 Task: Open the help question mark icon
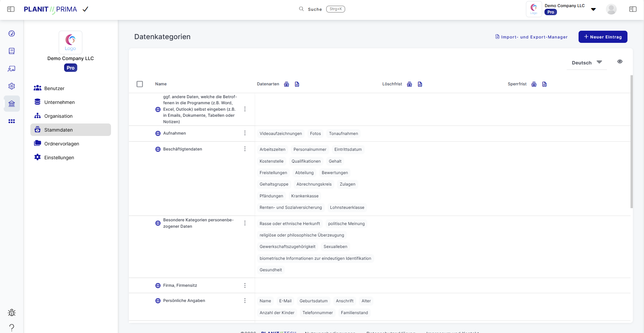(x=12, y=327)
